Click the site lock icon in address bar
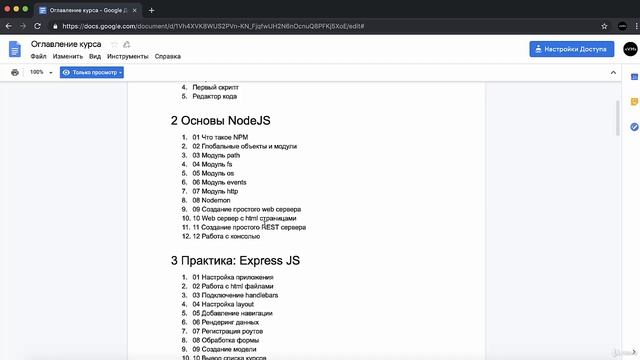The width and height of the screenshot is (640, 360). point(56,26)
